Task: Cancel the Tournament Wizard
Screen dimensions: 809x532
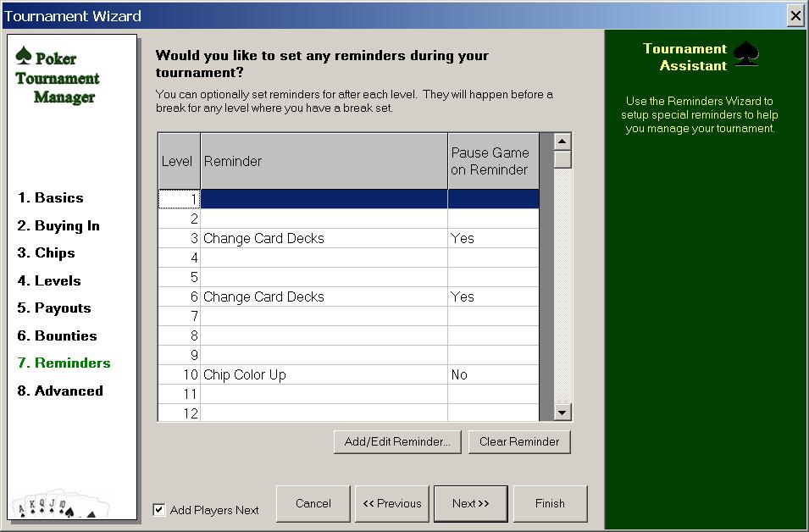Action: [313, 503]
